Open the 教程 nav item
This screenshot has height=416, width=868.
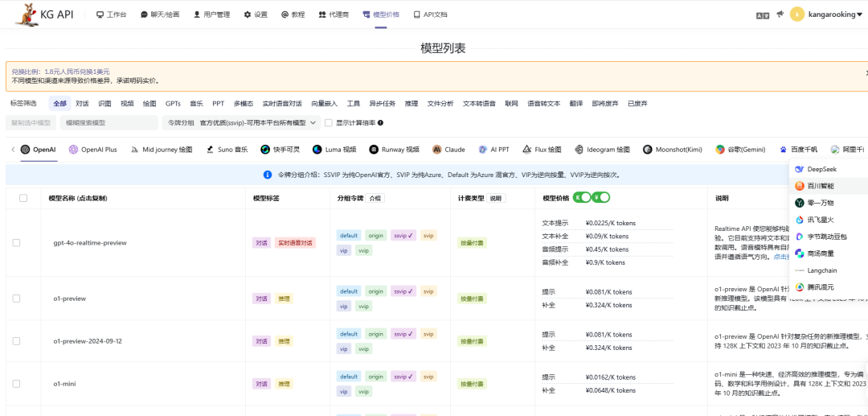click(x=293, y=15)
